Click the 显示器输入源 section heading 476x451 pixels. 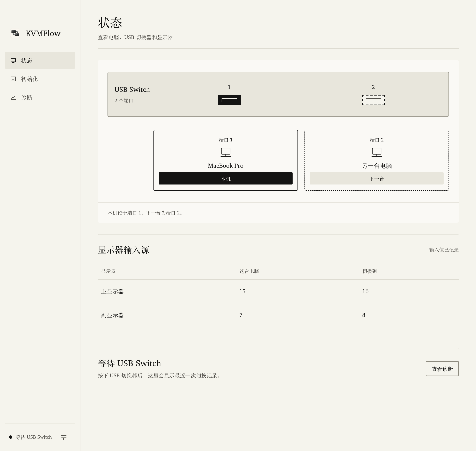(x=124, y=250)
